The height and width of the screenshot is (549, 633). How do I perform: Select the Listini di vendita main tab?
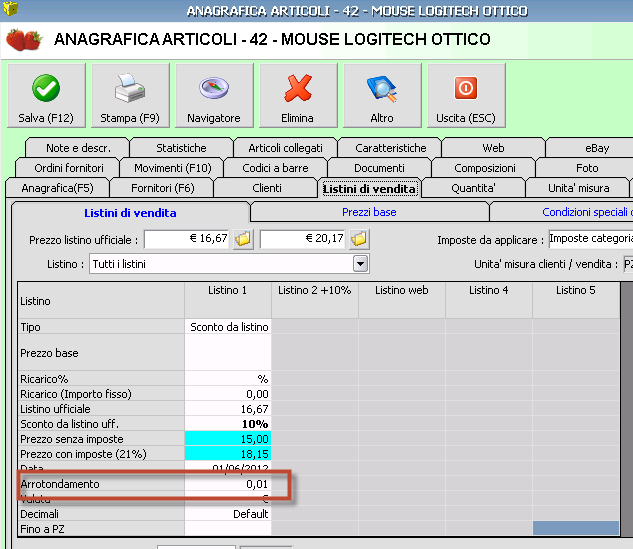(369, 189)
